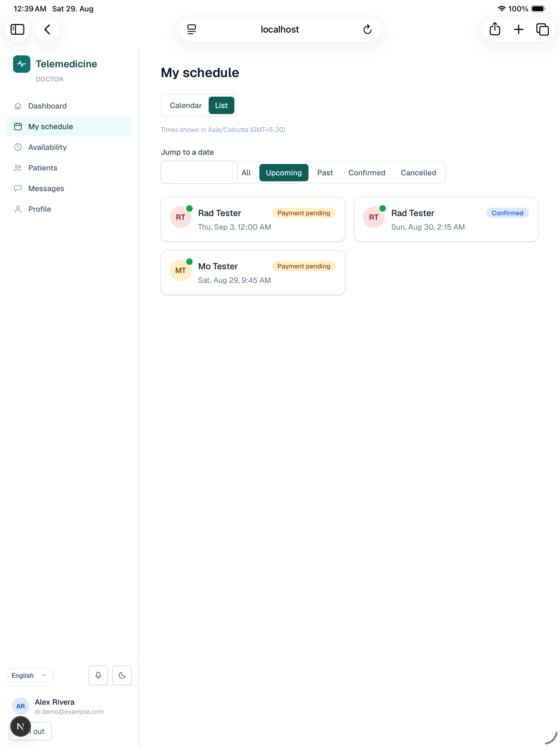560x747 pixels.
Task: Click the timezone note Asia/Calcutta text
Action: 223,130
